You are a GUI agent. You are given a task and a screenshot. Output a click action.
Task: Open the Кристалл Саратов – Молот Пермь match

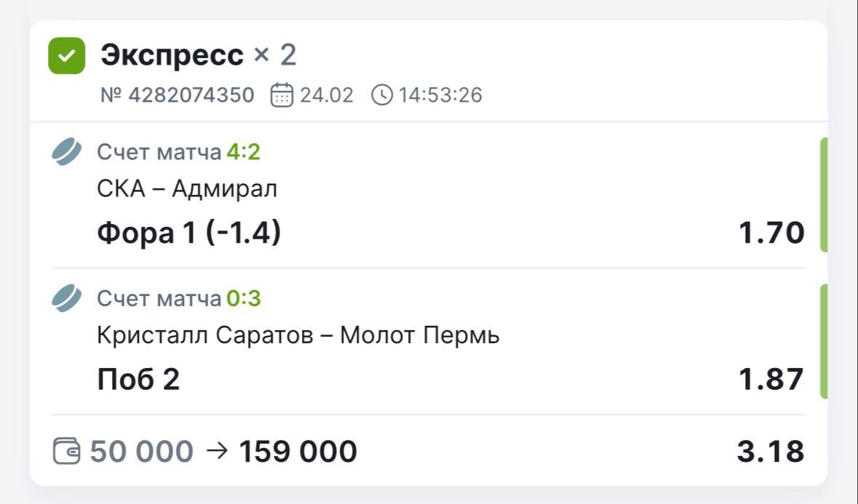coord(298,336)
